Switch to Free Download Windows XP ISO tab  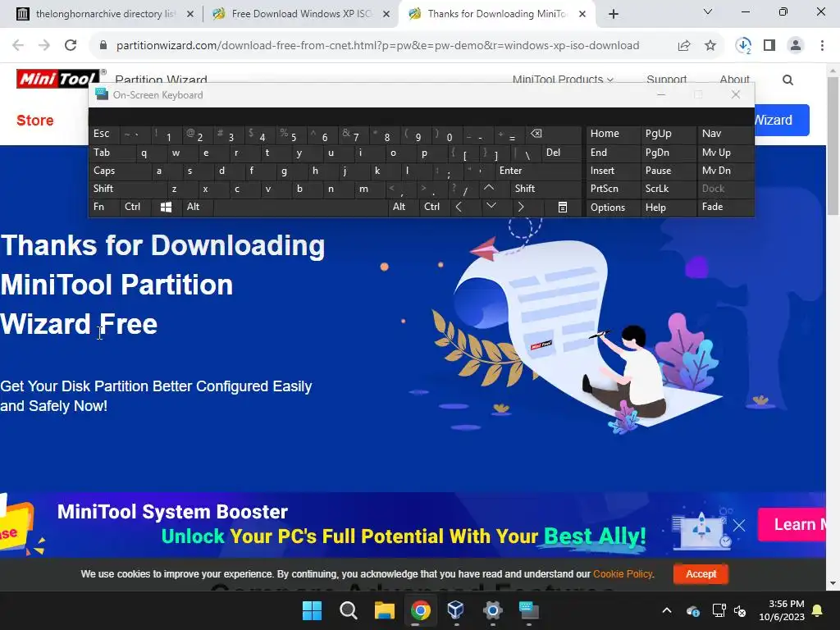click(300, 14)
